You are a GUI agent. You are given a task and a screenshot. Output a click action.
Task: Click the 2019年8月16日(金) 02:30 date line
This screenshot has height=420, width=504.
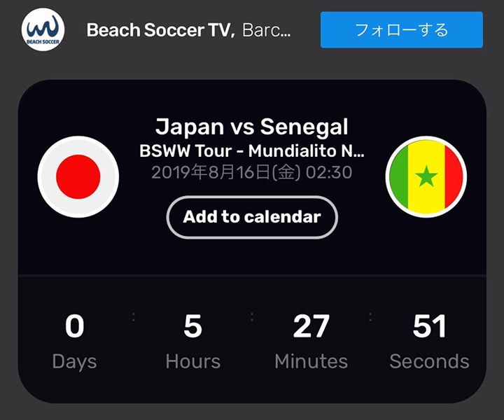252,173
